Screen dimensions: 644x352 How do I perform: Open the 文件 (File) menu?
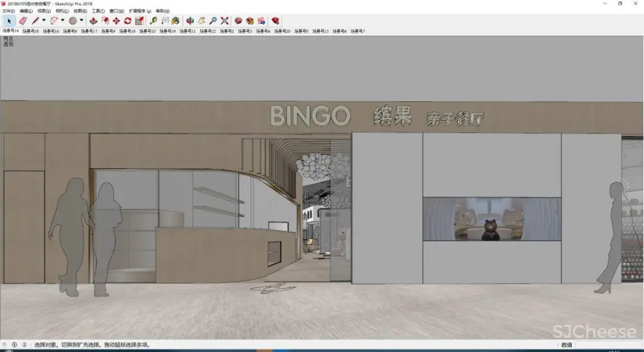8,11
